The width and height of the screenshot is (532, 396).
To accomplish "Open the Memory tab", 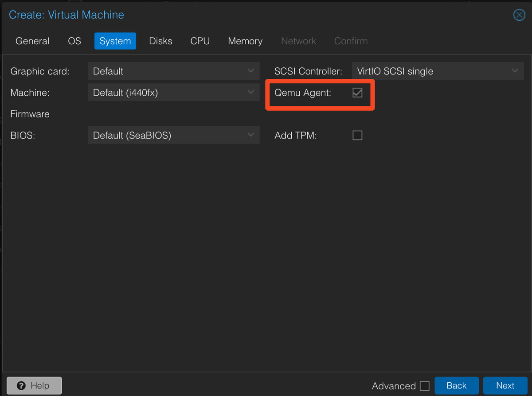I will 245,41.
